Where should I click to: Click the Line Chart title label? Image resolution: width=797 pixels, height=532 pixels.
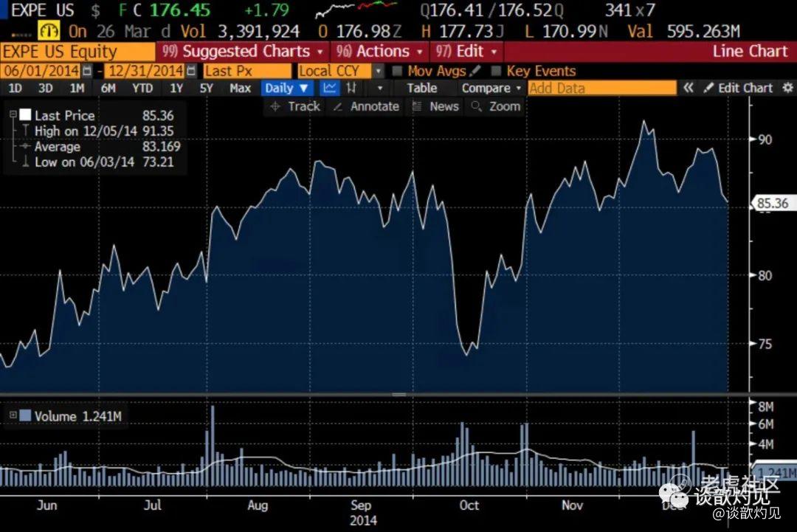pyautogui.click(x=750, y=52)
